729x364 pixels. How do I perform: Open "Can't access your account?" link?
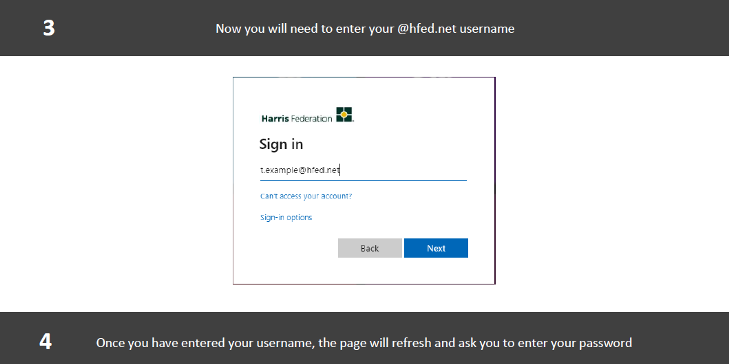point(306,196)
